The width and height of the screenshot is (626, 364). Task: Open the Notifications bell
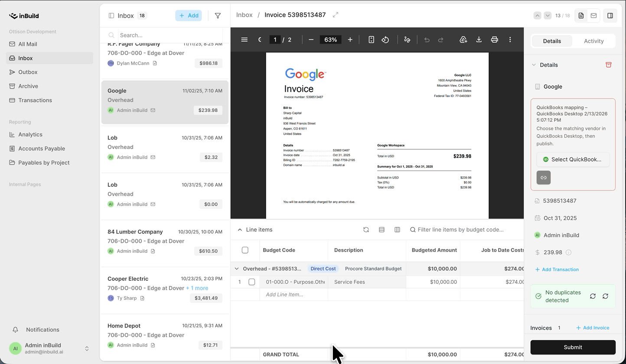click(15, 330)
